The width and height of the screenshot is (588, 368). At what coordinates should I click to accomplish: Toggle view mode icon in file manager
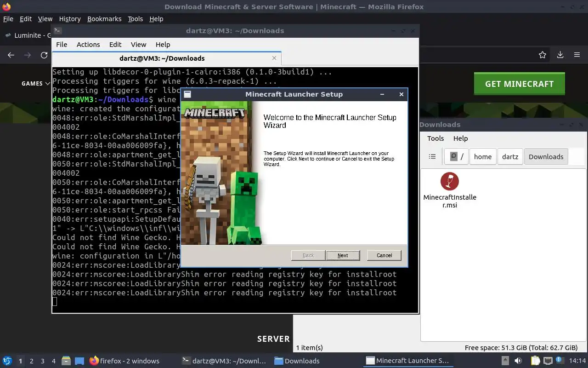(x=432, y=156)
